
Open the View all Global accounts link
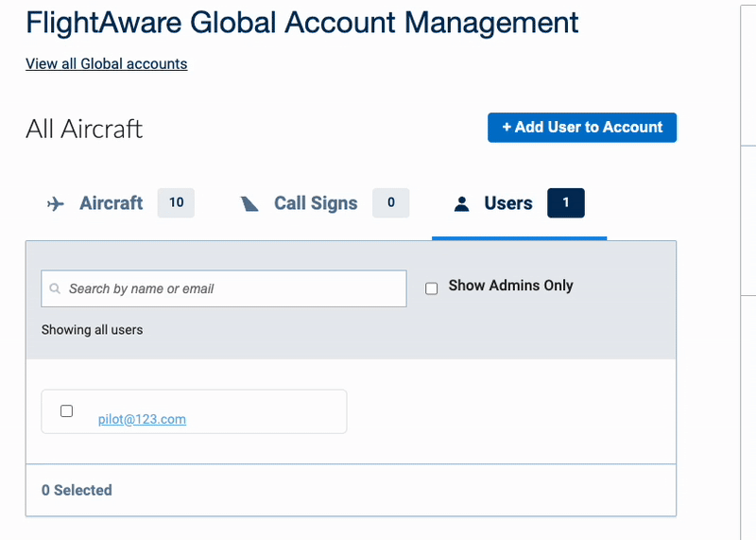point(107,63)
